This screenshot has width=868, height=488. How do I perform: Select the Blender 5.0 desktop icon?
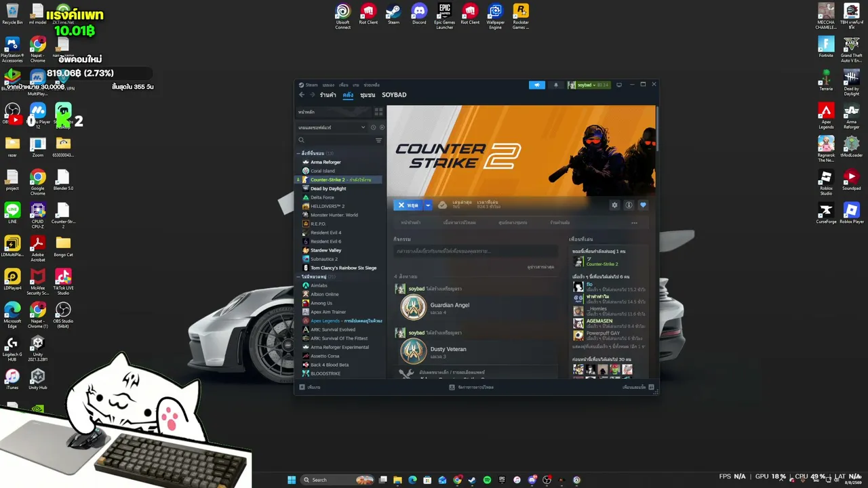[x=63, y=180]
